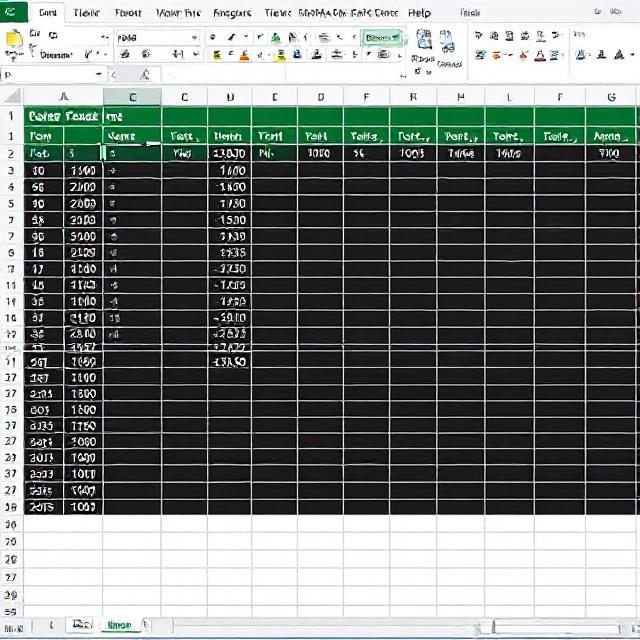The height and width of the screenshot is (640, 640).
Task: Click the yellow fill color icon
Action: tap(217, 55)
